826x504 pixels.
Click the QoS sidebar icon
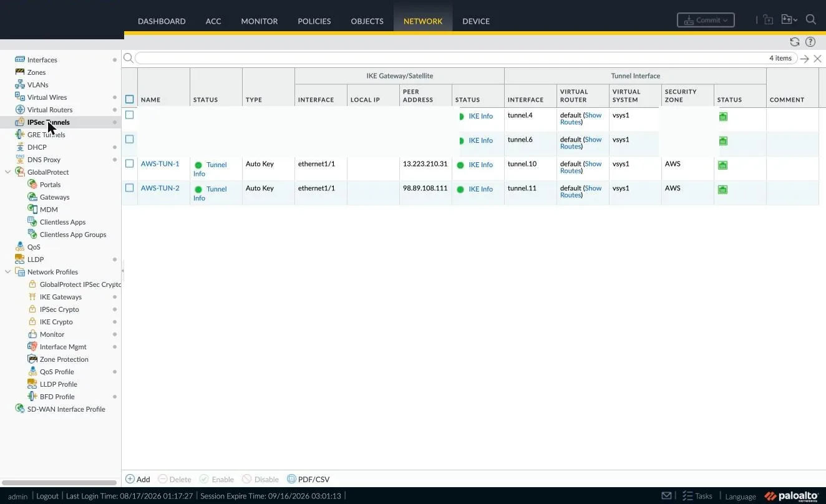[x=20, y=247]
